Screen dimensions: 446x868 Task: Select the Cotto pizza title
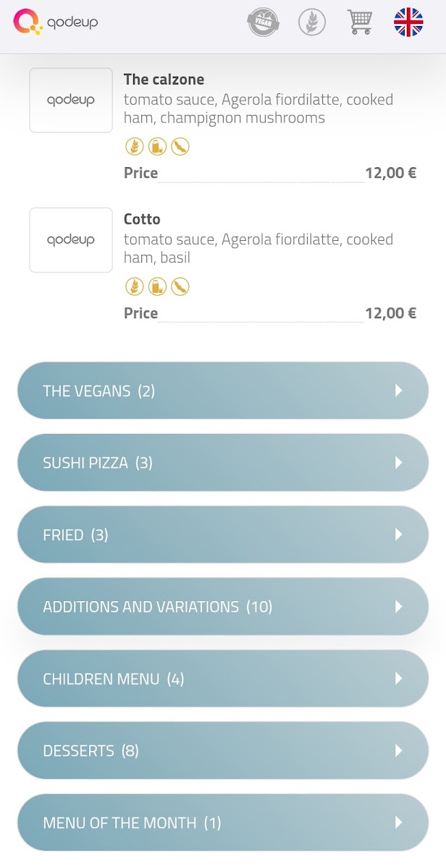[142, 219]
